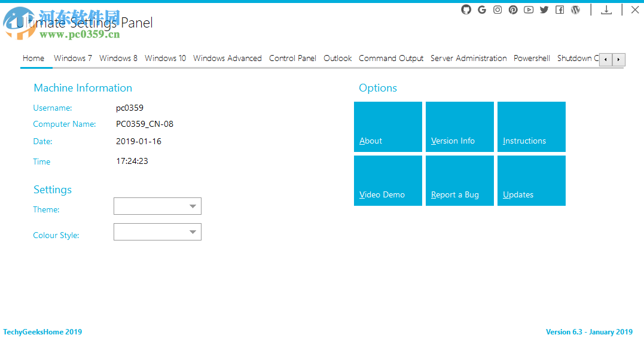The width and height of the screenshot is (644, 338).
Task: Open the Version Info tile
Action: (460, 127)
